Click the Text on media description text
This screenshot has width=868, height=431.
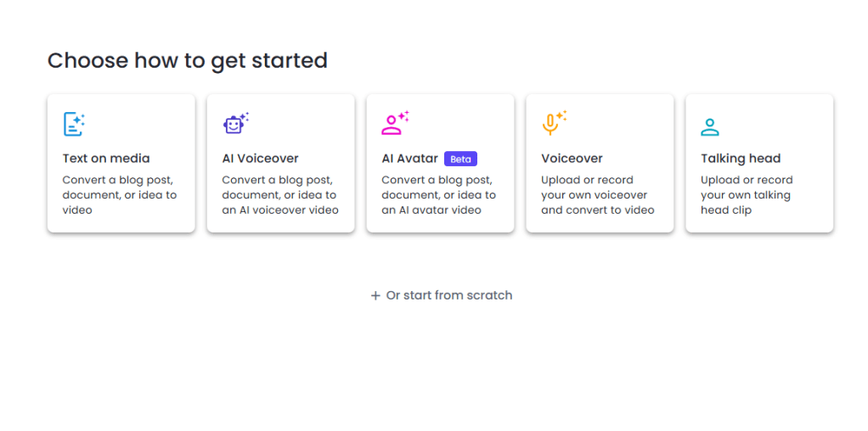[x=120, y=195]
